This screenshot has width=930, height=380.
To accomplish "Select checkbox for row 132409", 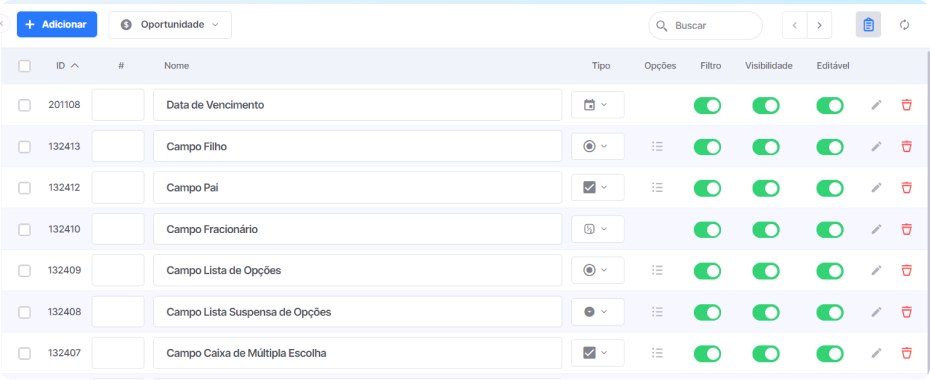I will [x=24, y=270].
